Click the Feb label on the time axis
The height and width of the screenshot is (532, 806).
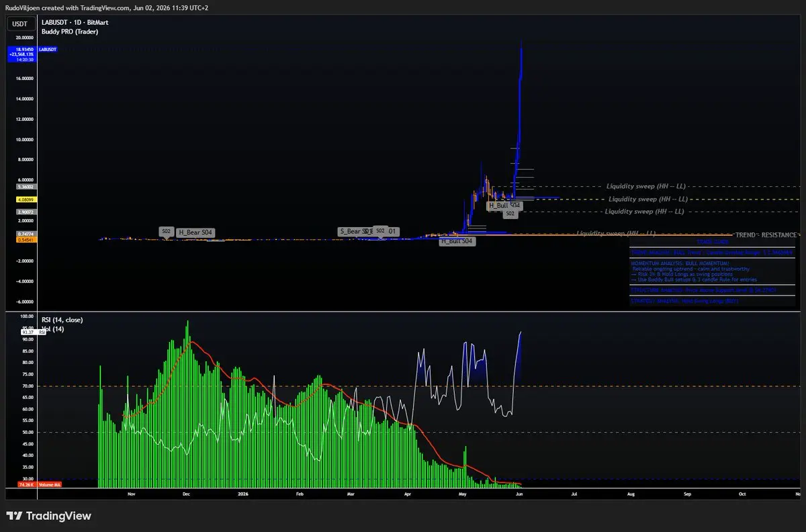point(301,494)
